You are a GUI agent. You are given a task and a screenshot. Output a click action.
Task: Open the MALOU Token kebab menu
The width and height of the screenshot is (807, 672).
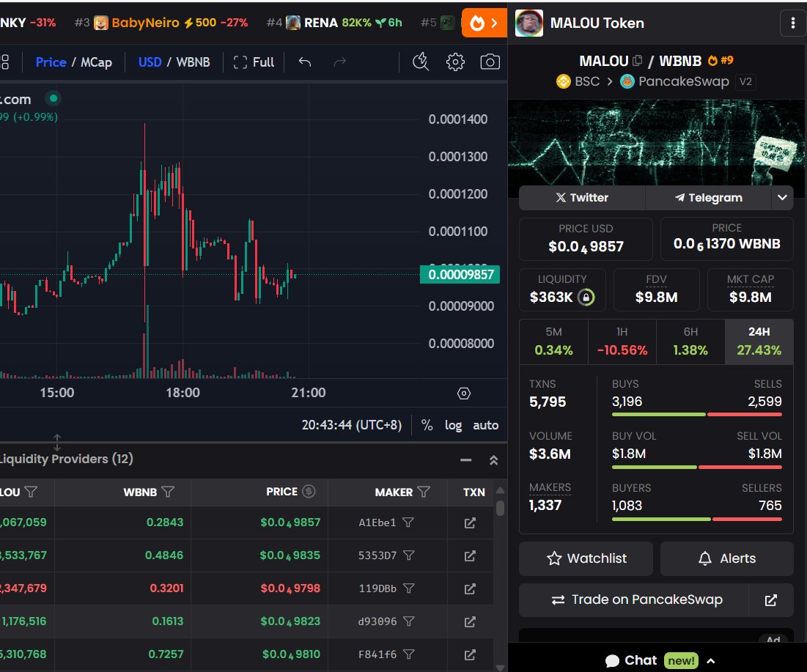click(792, 23)
